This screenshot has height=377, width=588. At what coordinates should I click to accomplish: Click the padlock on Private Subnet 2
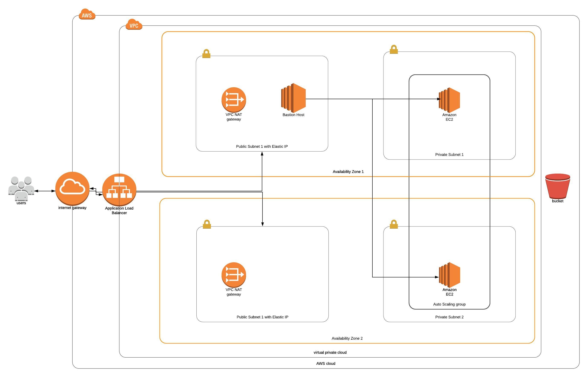tap(393, 224)
